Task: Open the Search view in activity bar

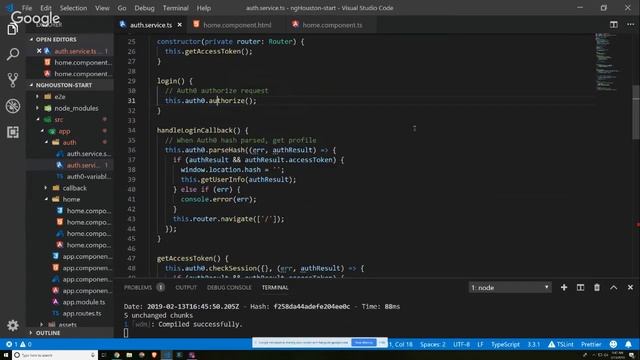Action: 13,54
